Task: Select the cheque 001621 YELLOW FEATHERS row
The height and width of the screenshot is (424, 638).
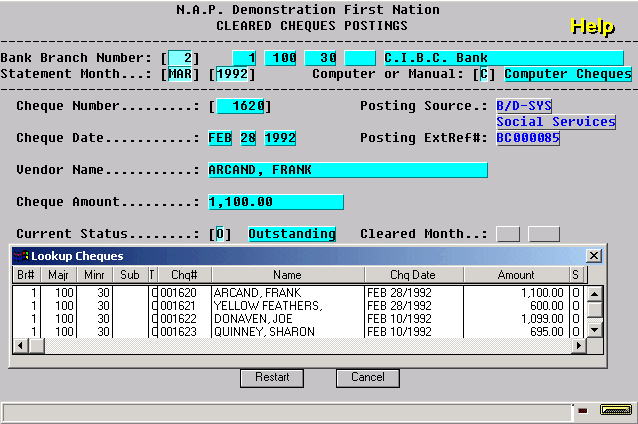Action: coord(299,306)
